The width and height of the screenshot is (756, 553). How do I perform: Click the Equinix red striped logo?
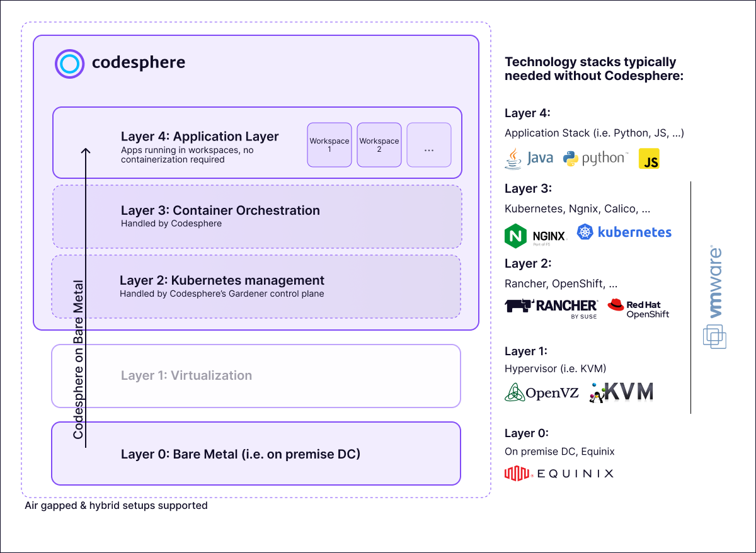click(x=518, y=473)
